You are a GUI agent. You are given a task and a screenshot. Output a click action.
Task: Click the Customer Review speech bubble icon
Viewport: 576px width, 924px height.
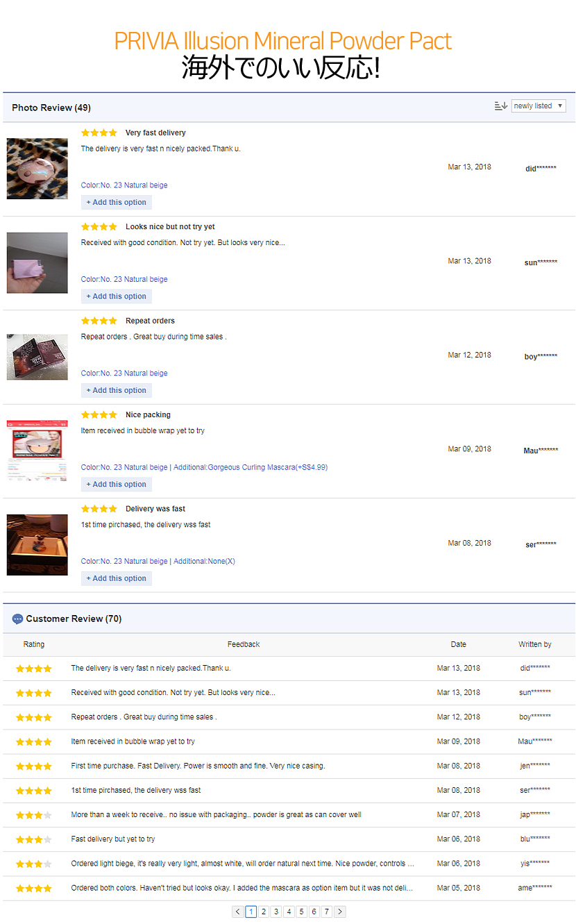pyautogui.click(x=18, y=619)
